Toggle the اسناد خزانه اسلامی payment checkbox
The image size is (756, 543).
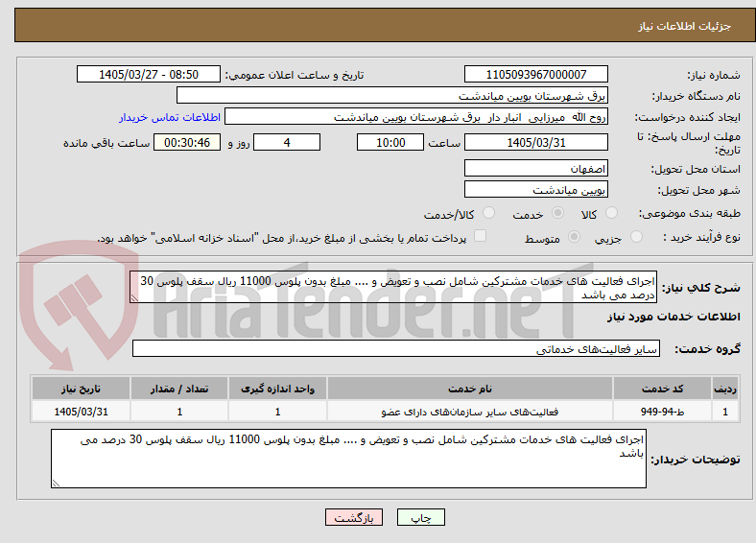click(x=480, y=236)
